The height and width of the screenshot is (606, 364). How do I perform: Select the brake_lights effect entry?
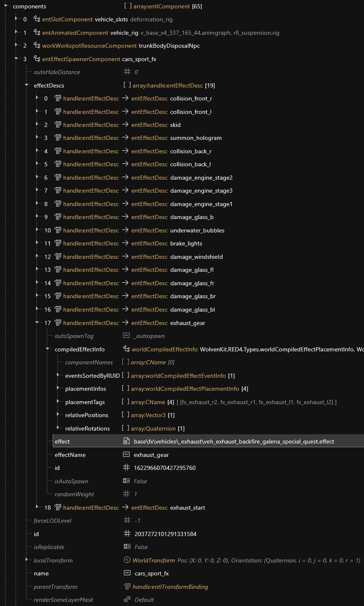coord(186,243)
